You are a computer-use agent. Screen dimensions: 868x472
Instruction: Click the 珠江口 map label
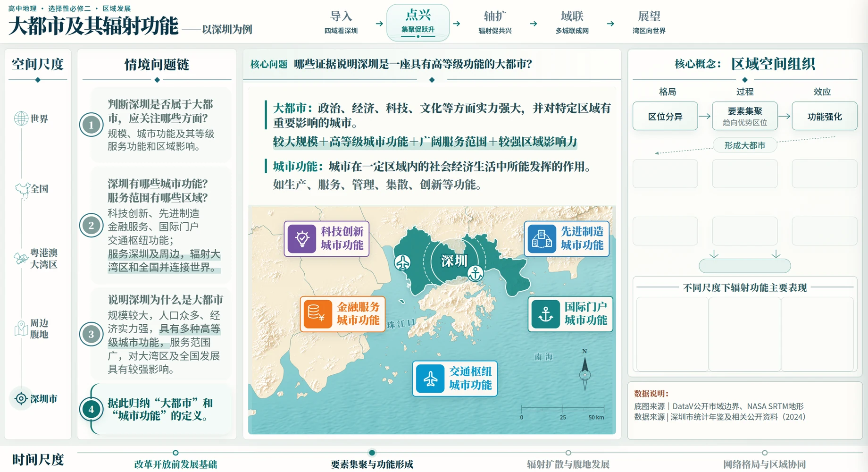(401, 324)
